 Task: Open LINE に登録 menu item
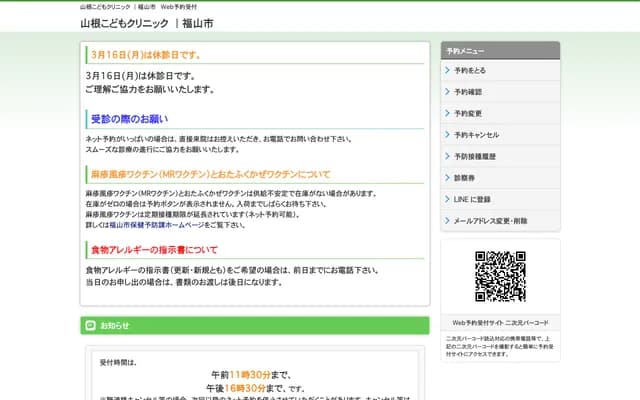click(x=500, y=199)
